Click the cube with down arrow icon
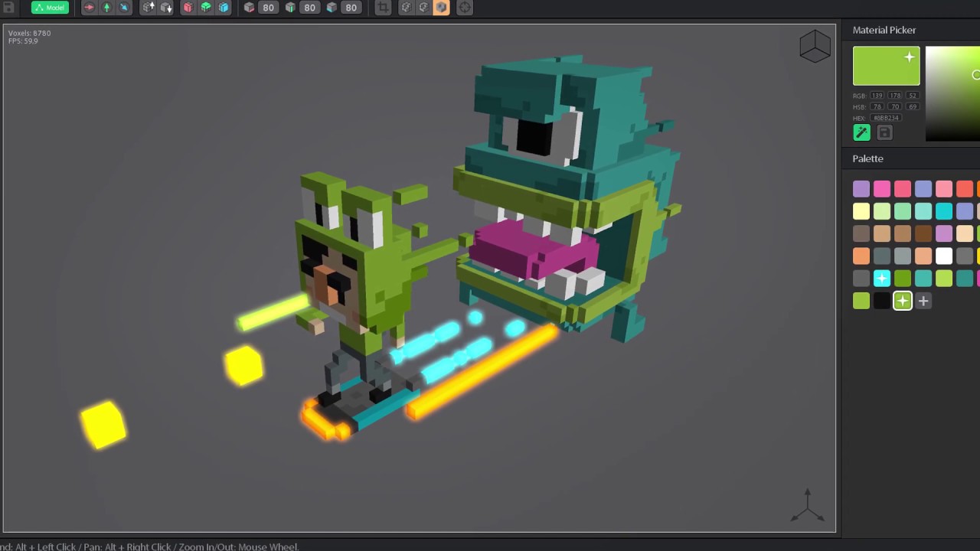The height and width of the screenshot is (551, 980). 166,8
